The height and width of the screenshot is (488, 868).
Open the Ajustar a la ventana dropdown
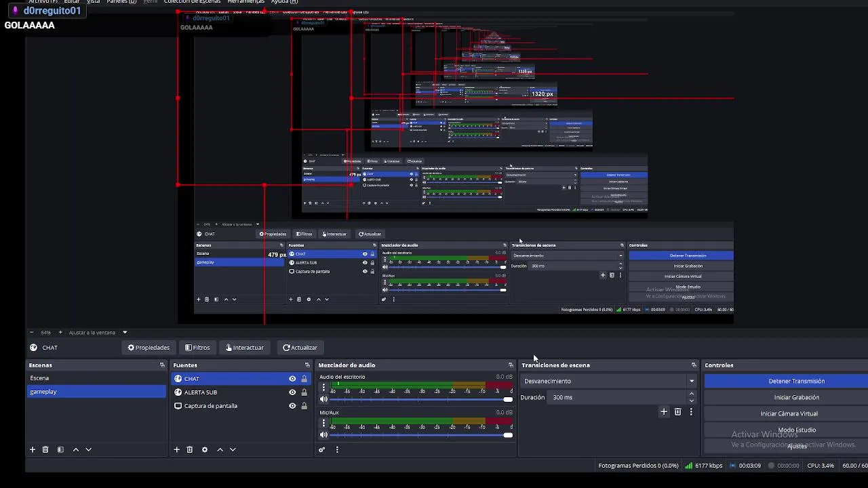click(125, 333)
